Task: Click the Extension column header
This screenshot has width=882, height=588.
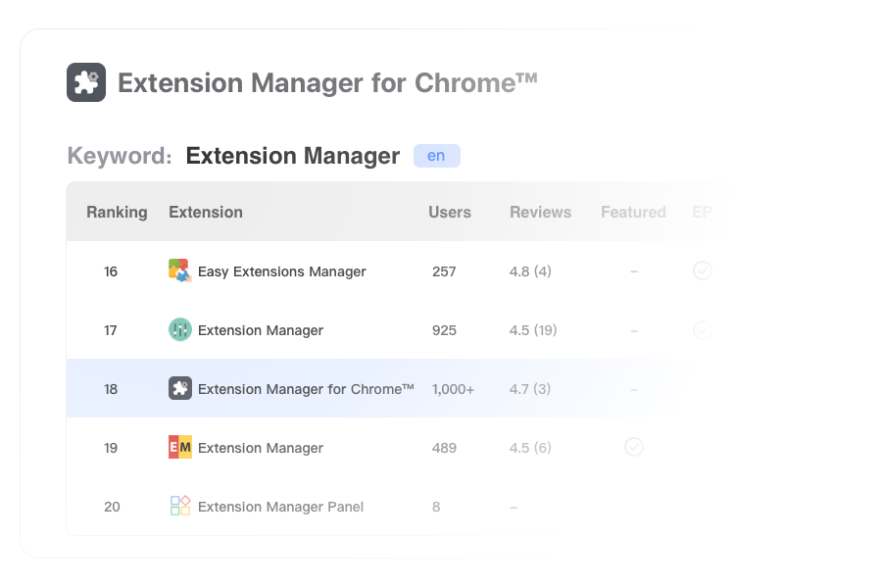Action: coord(206,212)
